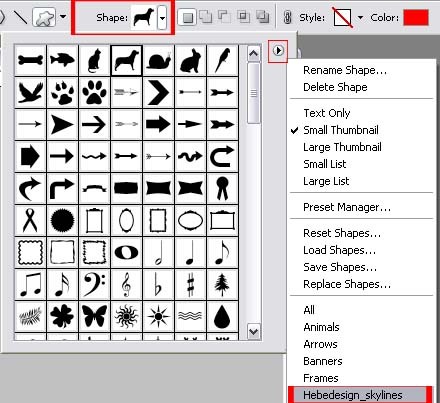This screenshot has width=440, height=403.
Task: Choose the starburst seal shape
Action: pos(62,220)
